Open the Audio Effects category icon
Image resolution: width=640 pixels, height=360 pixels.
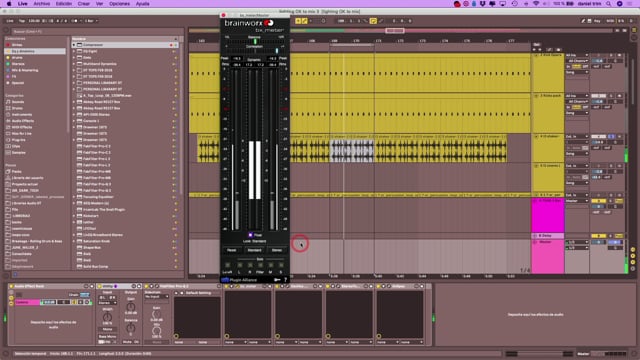pyautogui.click(x=8, y=121)
